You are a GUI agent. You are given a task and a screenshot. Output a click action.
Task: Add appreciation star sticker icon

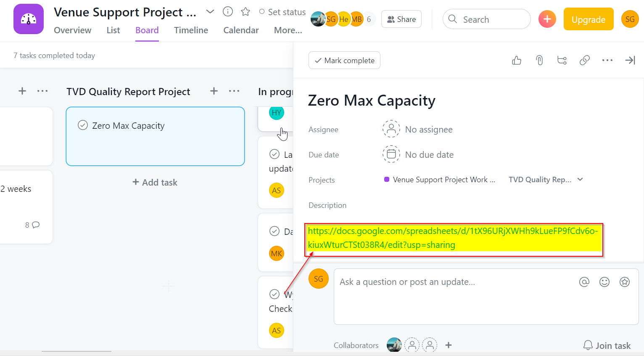(x=625, y=282)
